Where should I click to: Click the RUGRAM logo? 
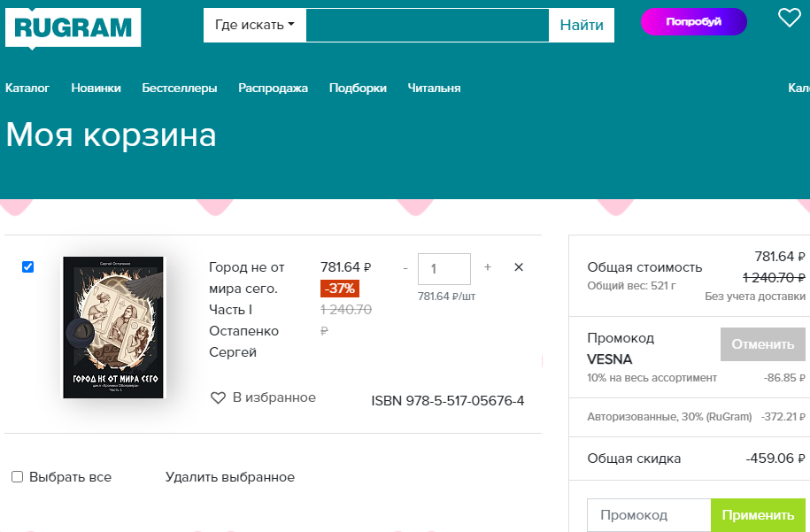(73, 28)
